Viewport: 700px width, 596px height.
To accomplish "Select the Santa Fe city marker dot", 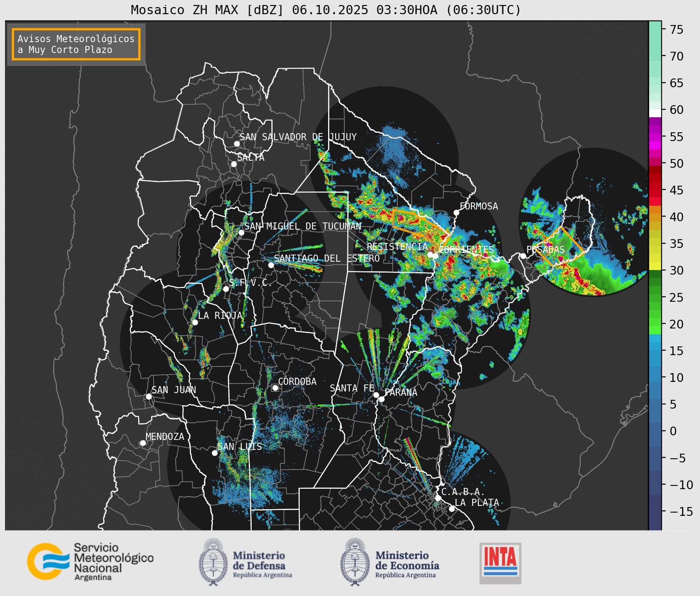I will [x=376, y=395].
